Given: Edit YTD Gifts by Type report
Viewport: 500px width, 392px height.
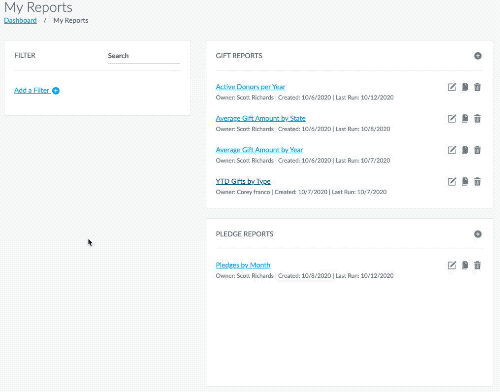Looking at the screenshot, I should 452,182.
